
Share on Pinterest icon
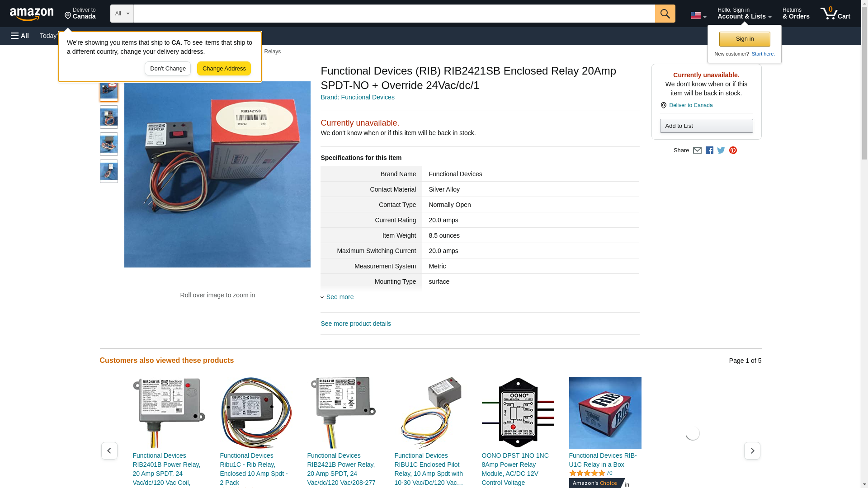(x=733, y=150)
